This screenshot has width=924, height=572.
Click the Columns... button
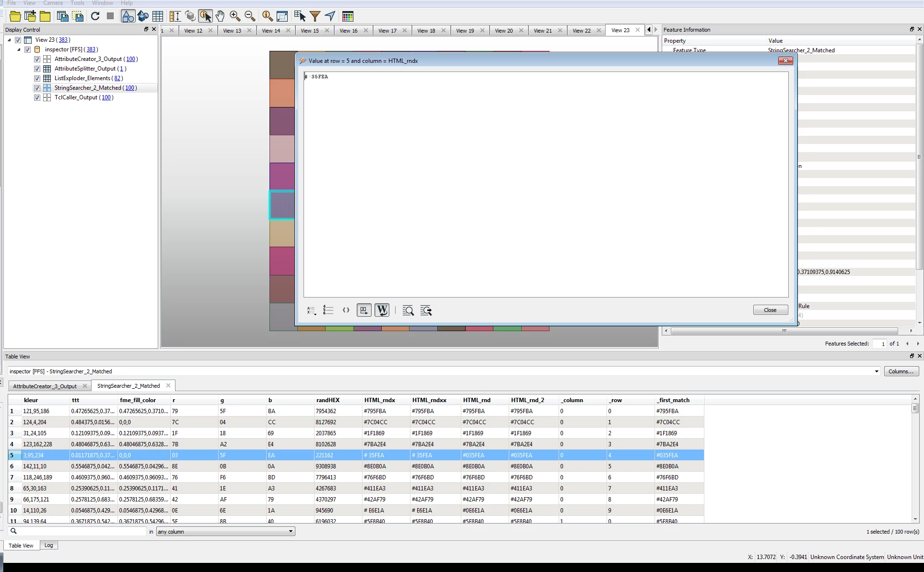[x=901, y=371]
